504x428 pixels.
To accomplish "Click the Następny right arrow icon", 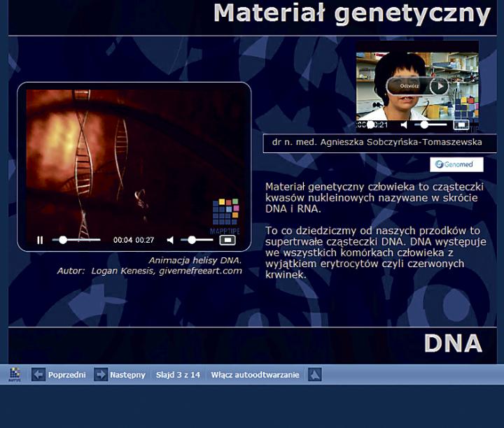I will click(100, 375).
